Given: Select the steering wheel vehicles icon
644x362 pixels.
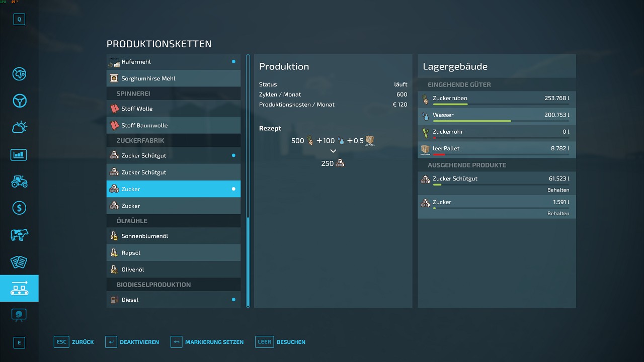Looking at the screenshot, I should click(19, 101).
